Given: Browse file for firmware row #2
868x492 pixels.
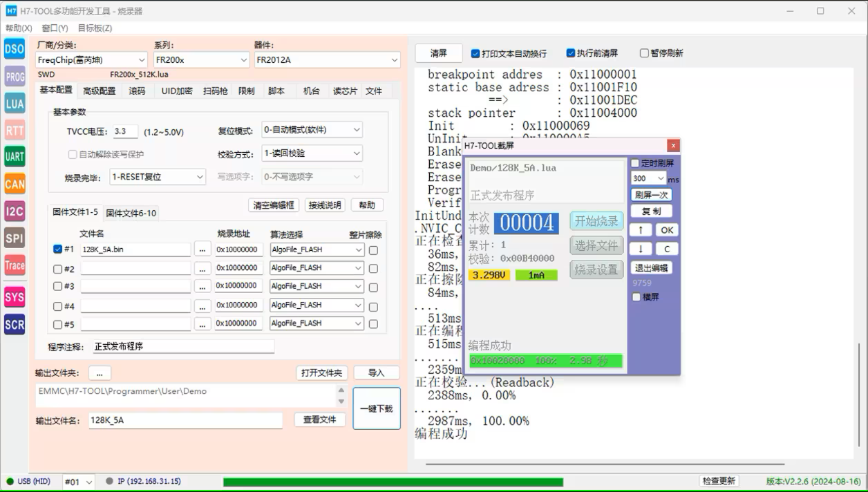Looking at the screenshot, I should (202, 268).
